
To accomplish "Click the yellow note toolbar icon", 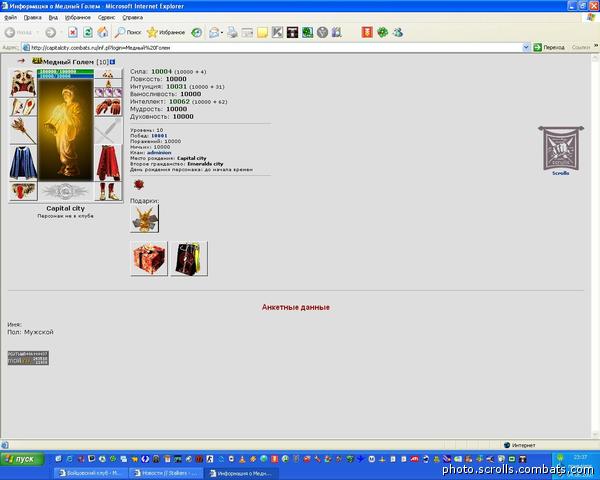I will point(262,33).
